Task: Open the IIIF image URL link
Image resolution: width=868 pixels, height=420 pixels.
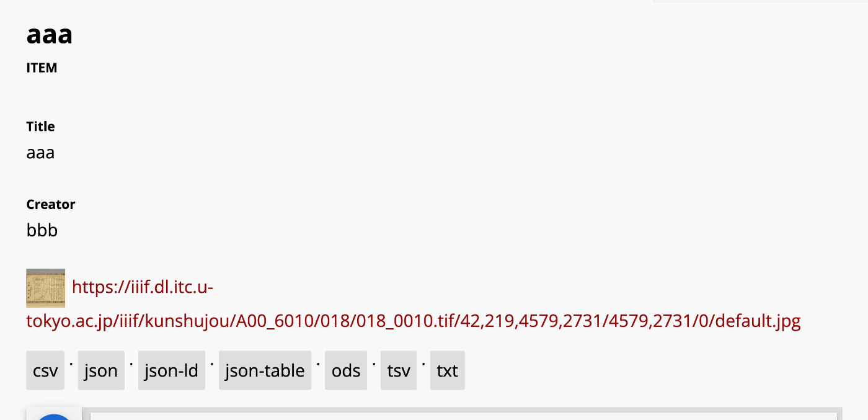Action: pos(142,287)
